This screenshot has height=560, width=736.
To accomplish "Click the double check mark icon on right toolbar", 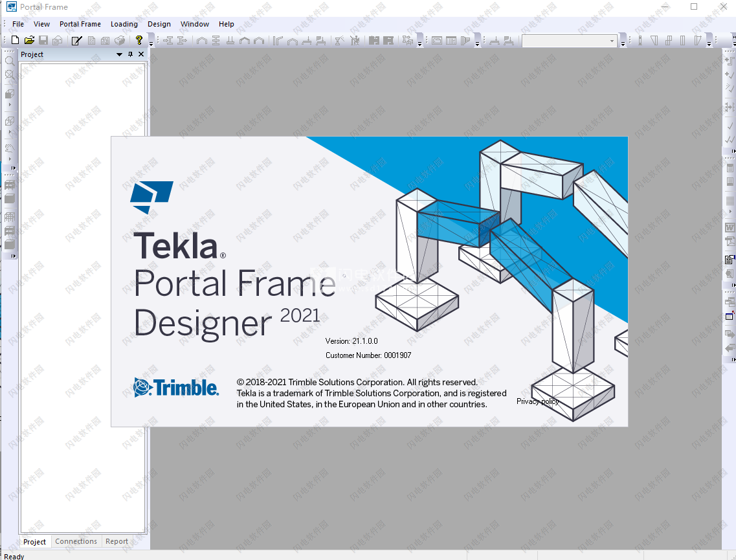I will pos(730,139).
